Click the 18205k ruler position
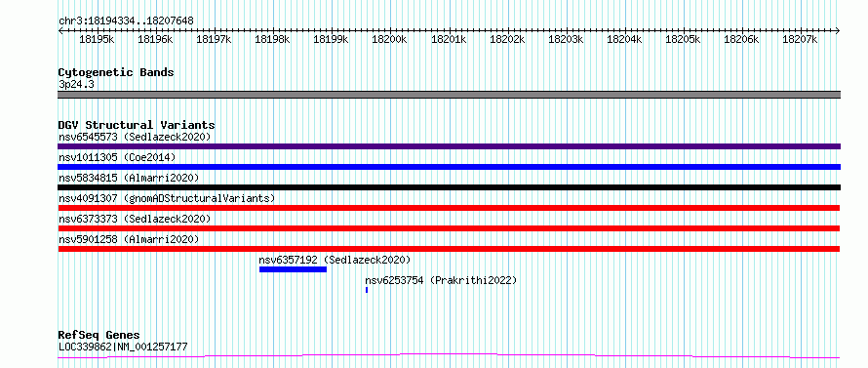The height and width of the screenshot is (368, 868). [683, 39]
